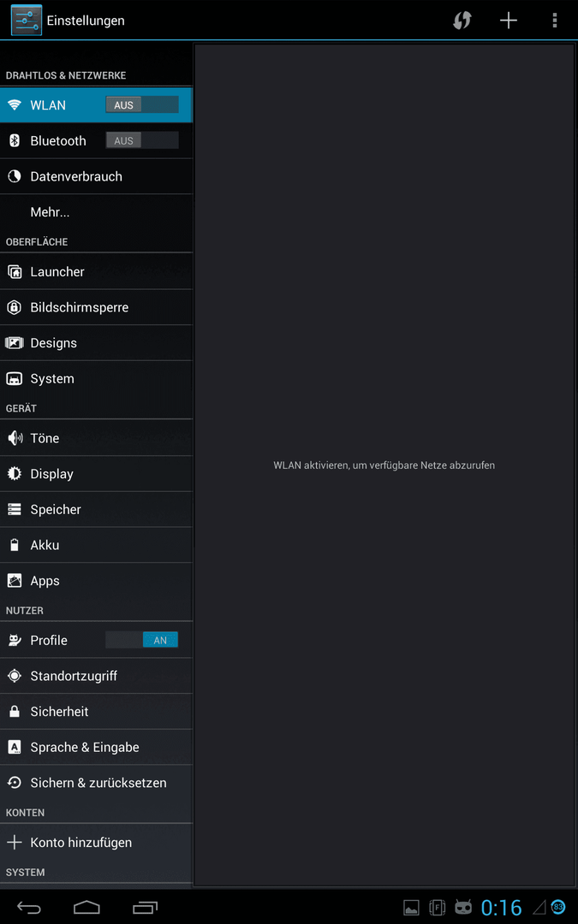The image size is (578, 924).
Task: Open Töne sound settings
Action: pos(96,438)
